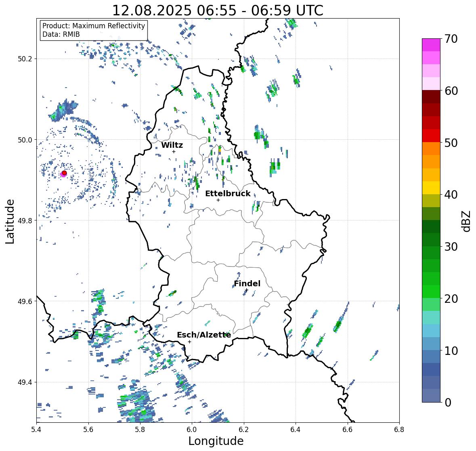
Task: Click the 30 colorbar tick label
Action: point(451,247)
